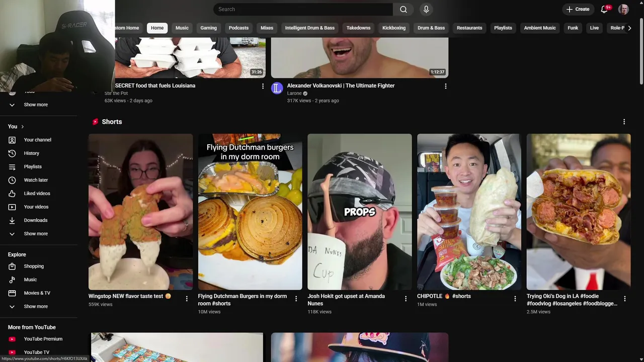Screen dimensions: 644x362
Task: Open options for Josh Hokit short
Action: 406,299
